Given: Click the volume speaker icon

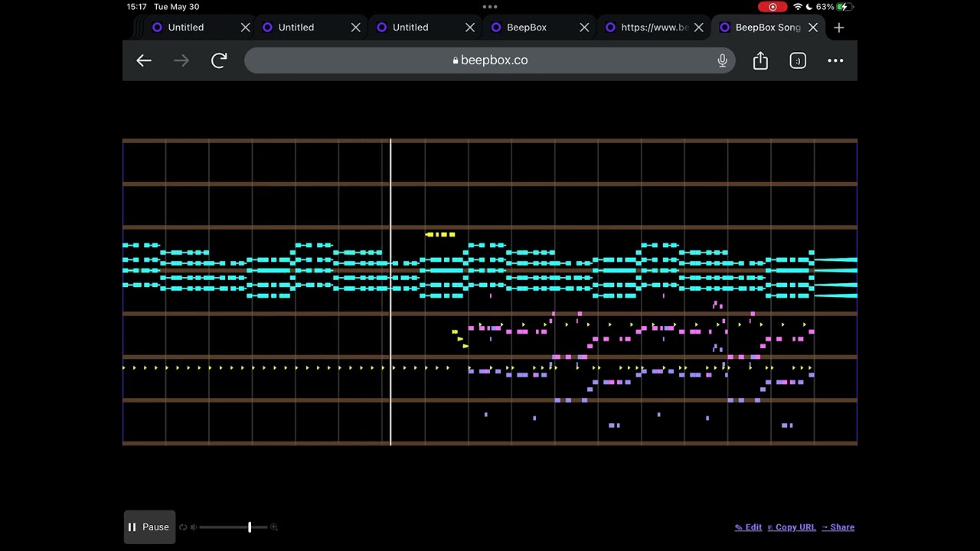Looking at the screenshot, I should tap(194, 527).
